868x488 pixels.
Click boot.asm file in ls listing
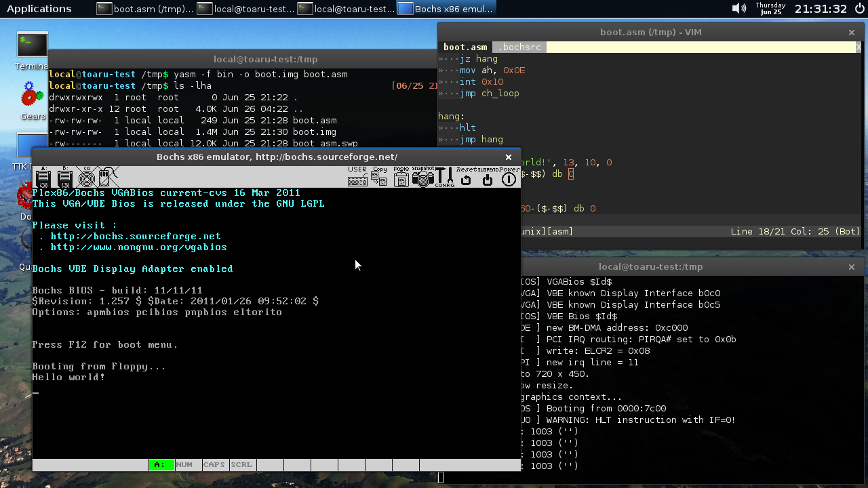pos(315,120)
